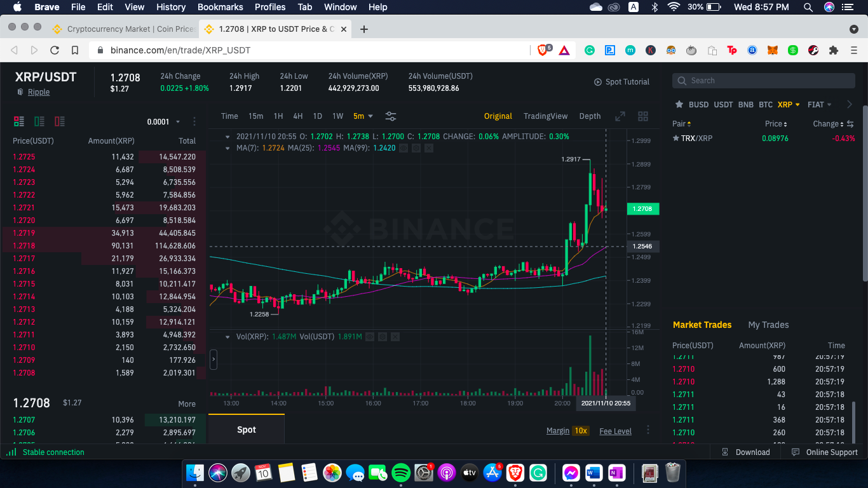This screenshot has width=868, height=488.
Task: Open chart technical indicator settings icon
Action: pos(391,116)
